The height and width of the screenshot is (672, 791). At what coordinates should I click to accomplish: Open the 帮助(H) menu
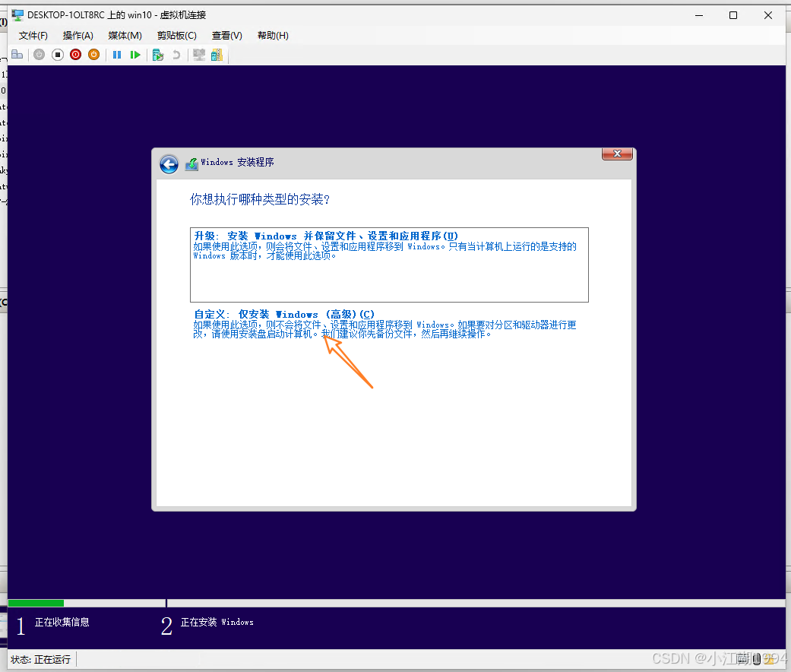pos(273,35)
